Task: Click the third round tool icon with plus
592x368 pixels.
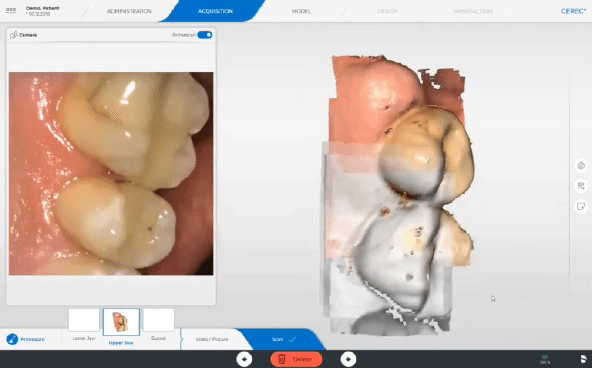Action: (x=581, y=206)
